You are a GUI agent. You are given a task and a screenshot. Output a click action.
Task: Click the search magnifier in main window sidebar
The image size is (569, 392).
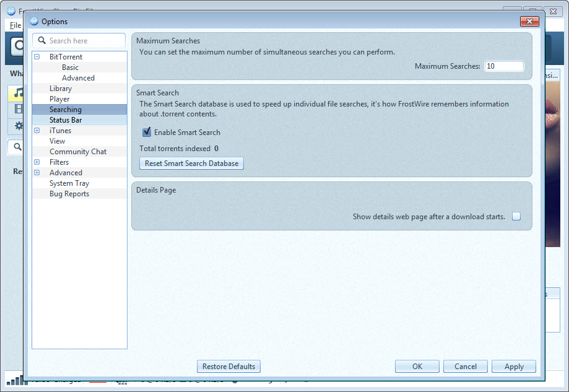click(17, 147)
